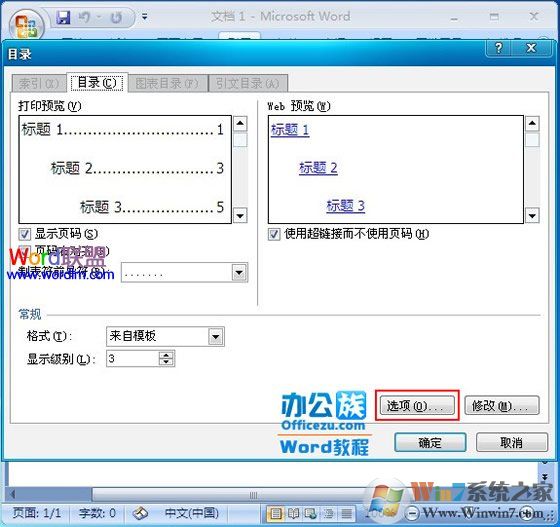
Task: Click the 确定 button
Action: tap(430, 443)
